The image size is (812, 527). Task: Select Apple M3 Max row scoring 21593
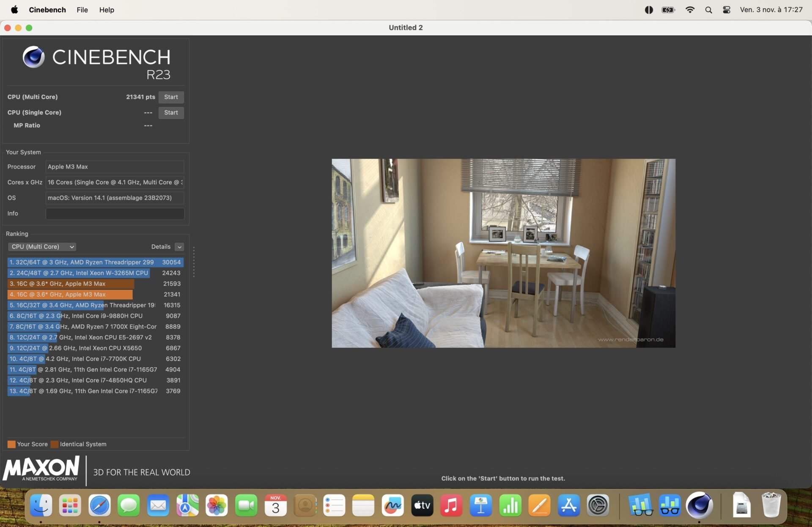click(95, 284)
